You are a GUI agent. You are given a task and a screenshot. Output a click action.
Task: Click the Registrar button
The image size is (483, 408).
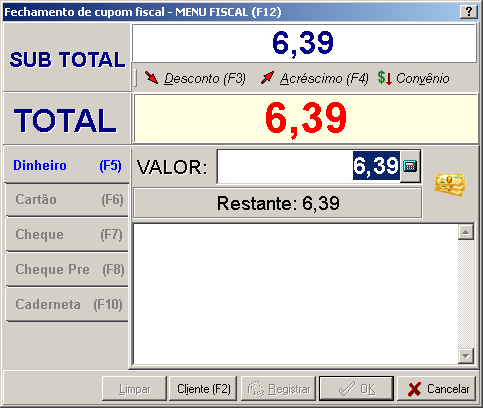click(278, 389)
